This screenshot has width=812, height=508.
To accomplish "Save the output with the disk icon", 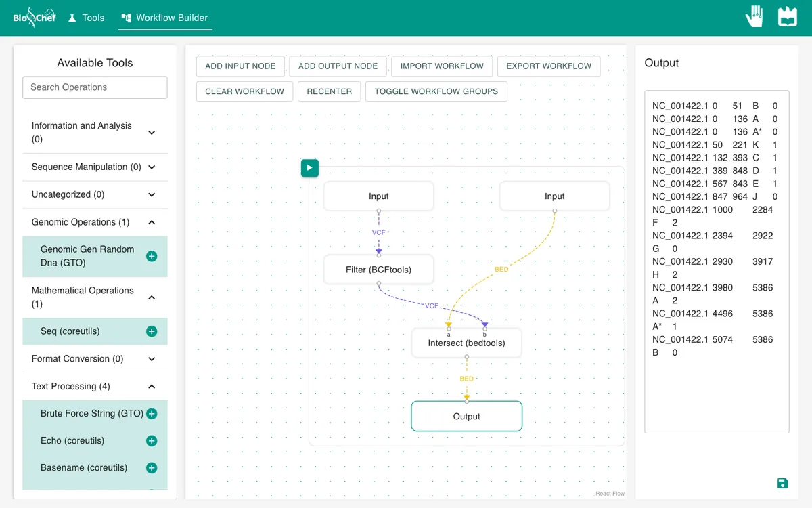I will tap(782, 483).
